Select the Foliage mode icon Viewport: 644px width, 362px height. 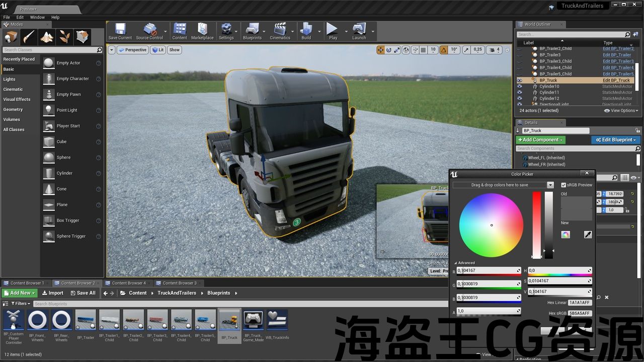65,37
